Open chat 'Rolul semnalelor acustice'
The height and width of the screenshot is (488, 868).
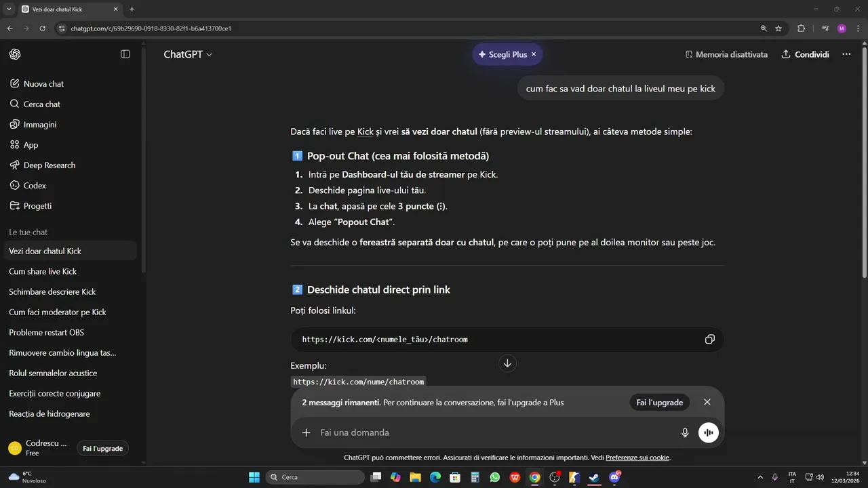click(71, 373)
